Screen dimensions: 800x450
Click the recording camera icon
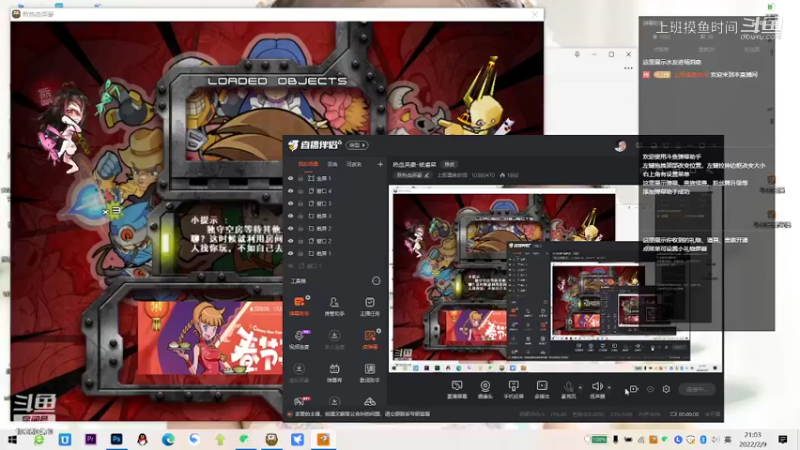(634, 389)
